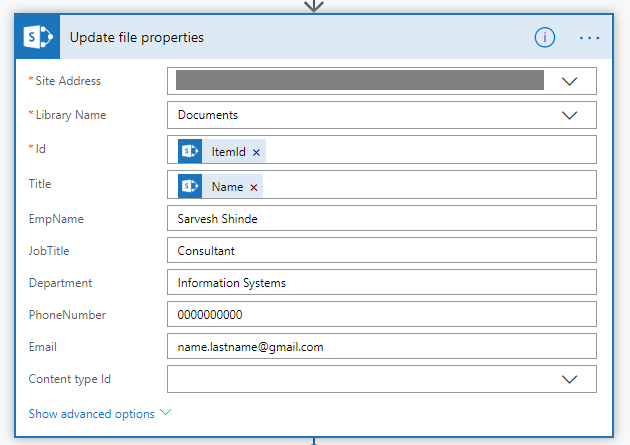Click the Update file properties title

[x=137, y=38]
